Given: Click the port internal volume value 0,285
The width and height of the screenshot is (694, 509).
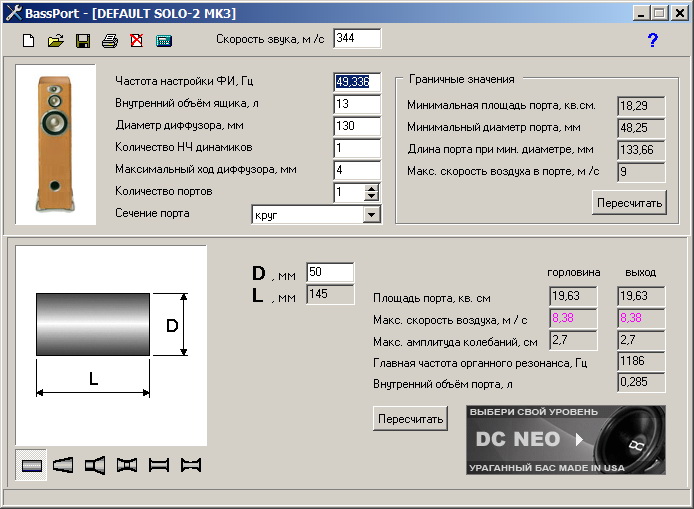Looking at the screenshot, I should 641,382.
